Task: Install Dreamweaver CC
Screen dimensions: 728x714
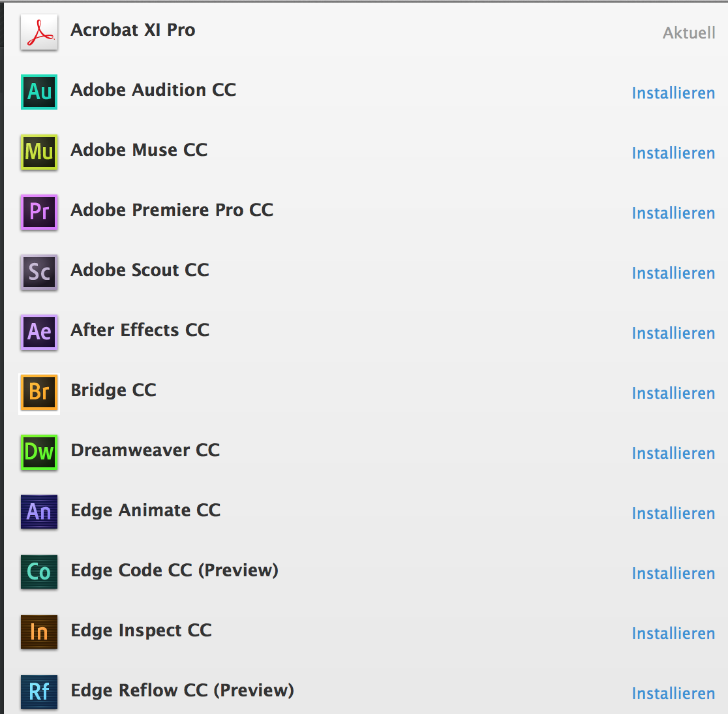Action: click(673, 453)
